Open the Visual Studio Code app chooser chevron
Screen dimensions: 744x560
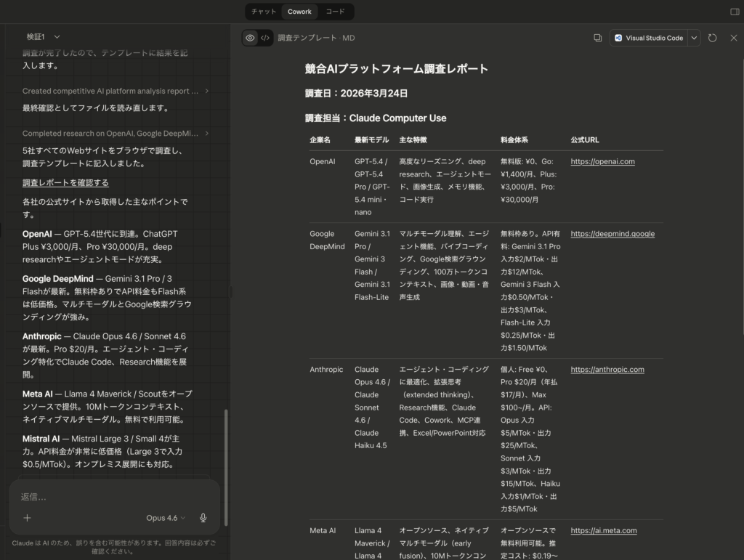click(x=694, y=37)
